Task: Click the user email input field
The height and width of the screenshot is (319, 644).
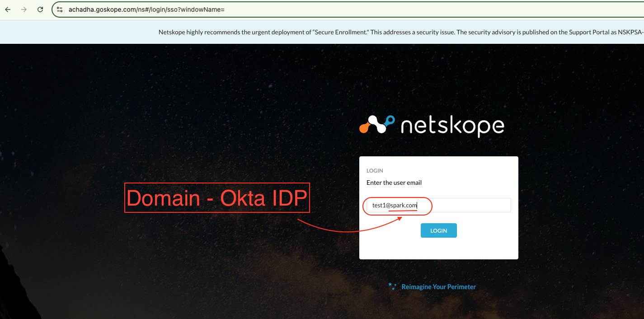Action: coord(438,205)
